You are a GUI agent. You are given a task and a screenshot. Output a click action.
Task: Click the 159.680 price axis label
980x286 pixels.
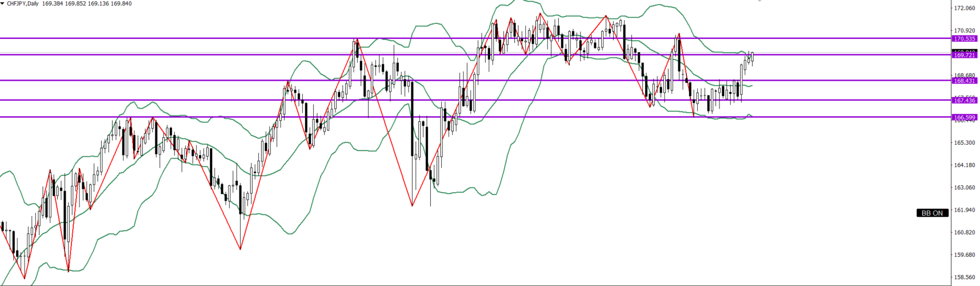point(964,255)
